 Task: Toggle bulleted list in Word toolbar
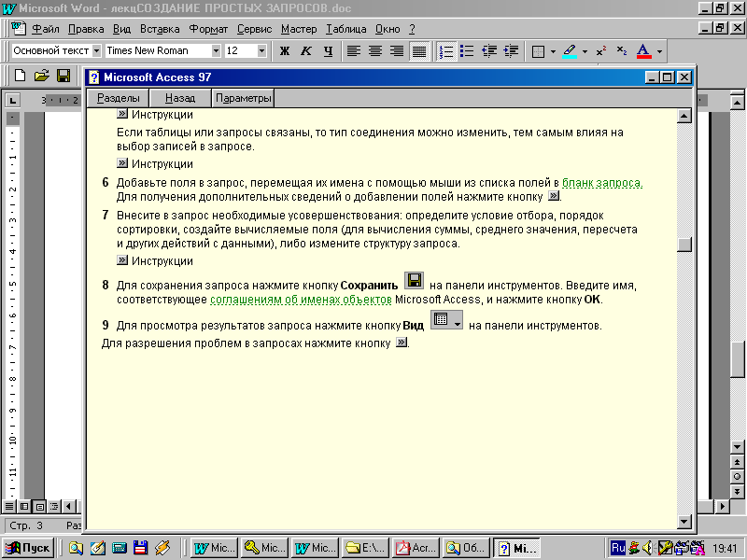[x=468, y=51]
